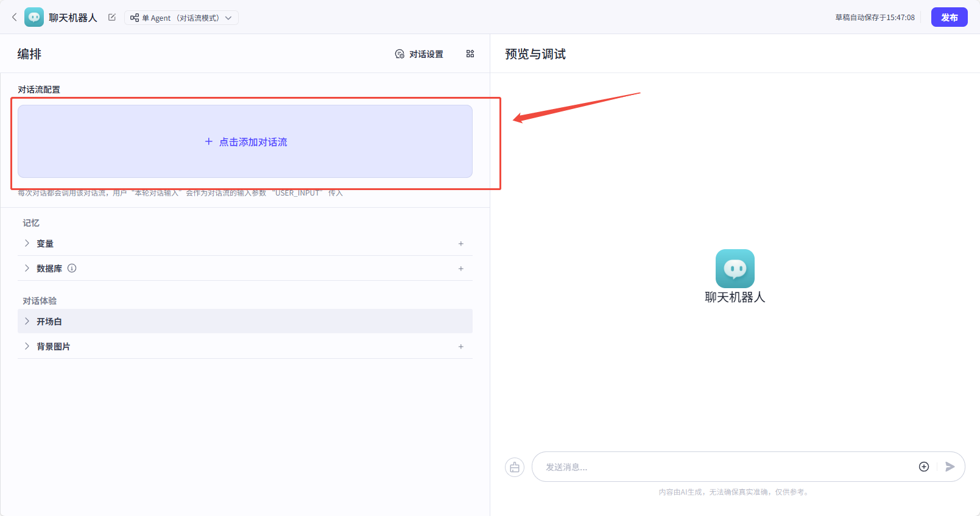Open the 单 Agent mode dropdown
980x516 pixels.
[182, 18]
